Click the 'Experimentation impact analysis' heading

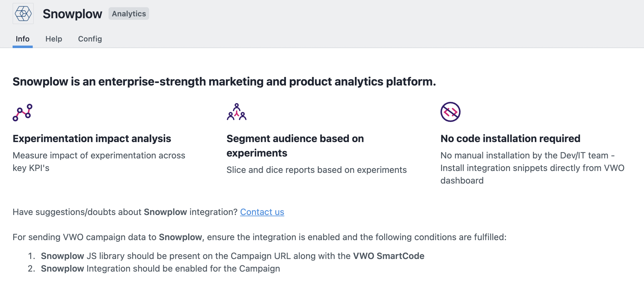(92, 139)
